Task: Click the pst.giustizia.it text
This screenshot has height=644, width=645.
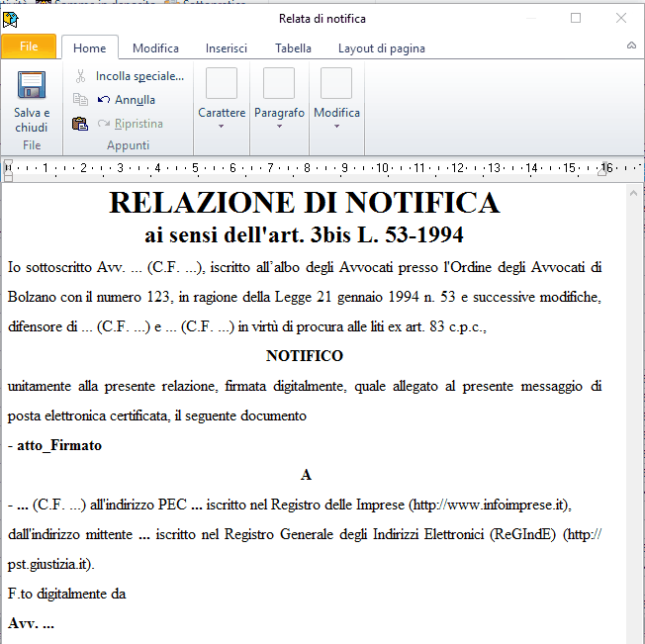Action: (x=47, y=564)
